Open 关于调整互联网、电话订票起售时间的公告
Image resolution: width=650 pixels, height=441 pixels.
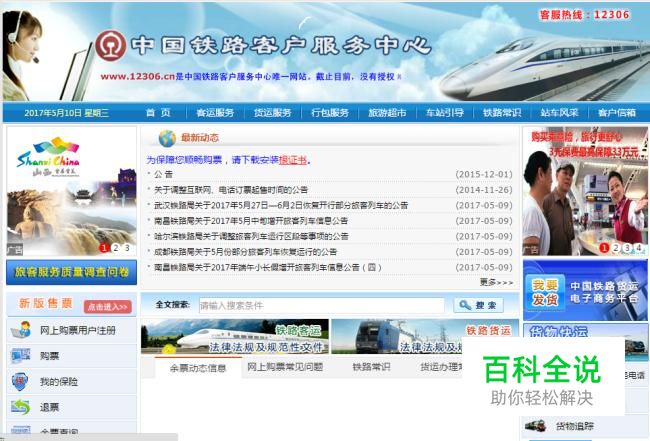tap(231, 190)
